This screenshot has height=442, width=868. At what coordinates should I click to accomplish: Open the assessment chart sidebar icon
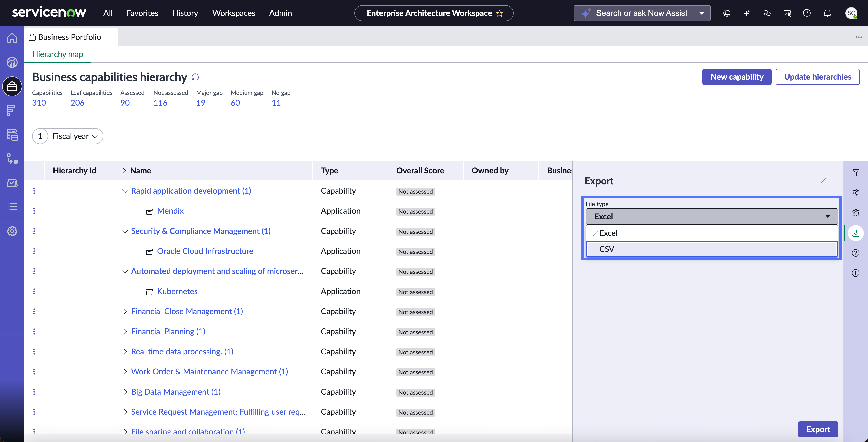coord(12,183)
